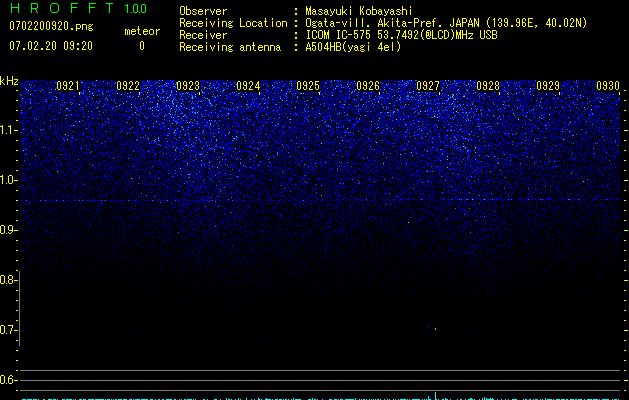Viewport: 629px width, 400px height.
Task: Click time marker 0923
Action: click(x=188, y=86)
